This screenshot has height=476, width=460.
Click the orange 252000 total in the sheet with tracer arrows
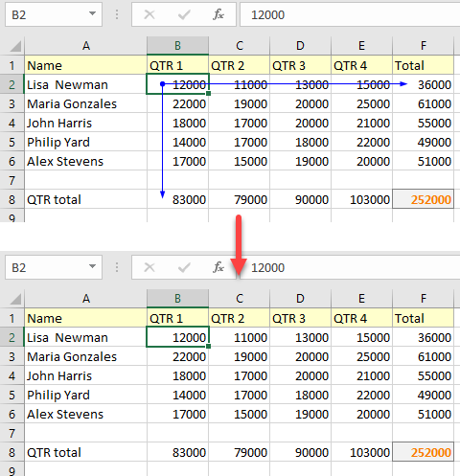424,199
